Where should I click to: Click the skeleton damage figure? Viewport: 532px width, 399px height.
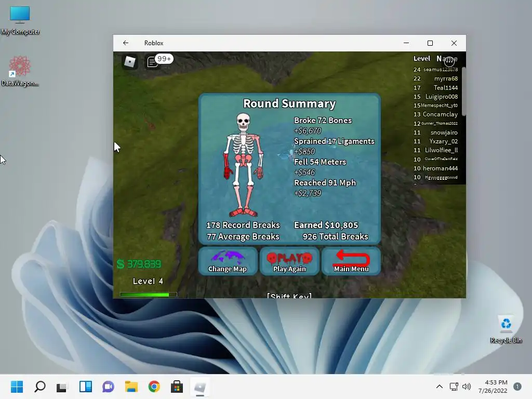point(243,165)
